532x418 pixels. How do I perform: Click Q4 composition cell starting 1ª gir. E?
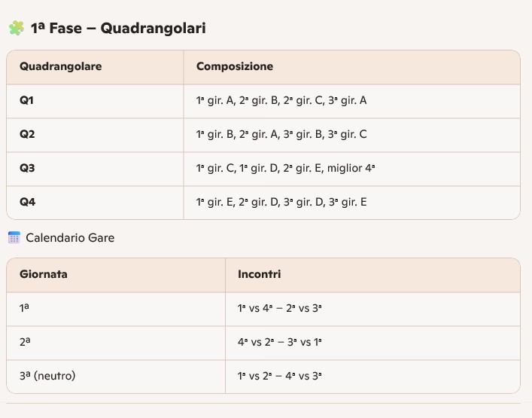[281, 202]
